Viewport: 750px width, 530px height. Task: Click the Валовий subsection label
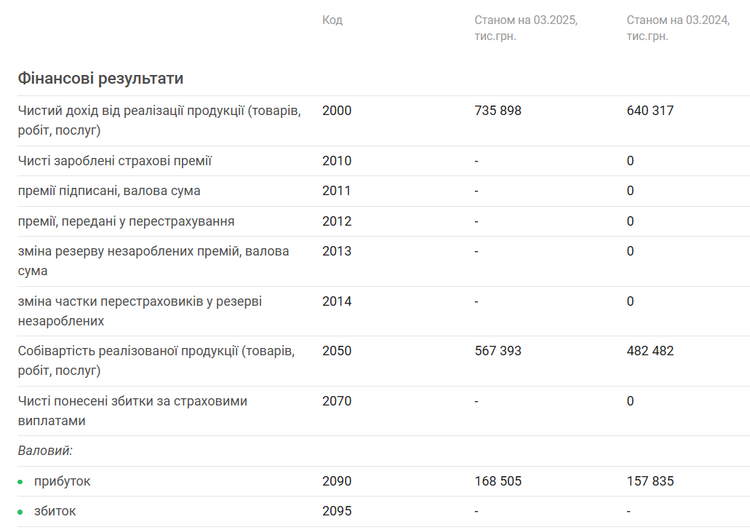click(45, 451)
